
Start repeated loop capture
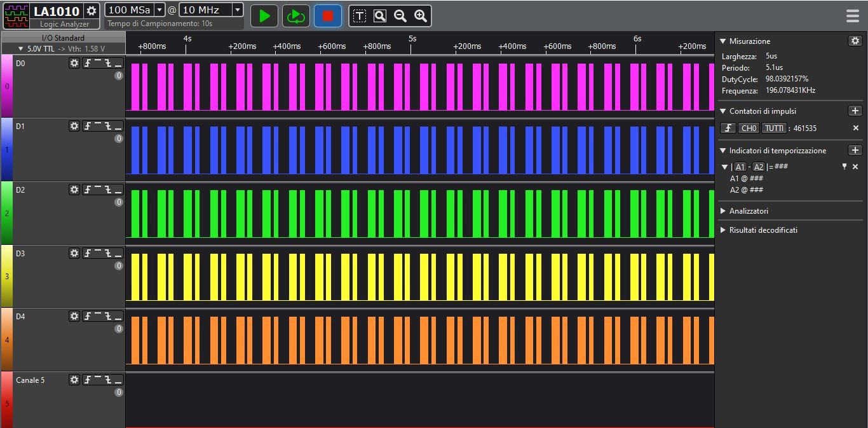pyautogui.click(x=296, y=16)
